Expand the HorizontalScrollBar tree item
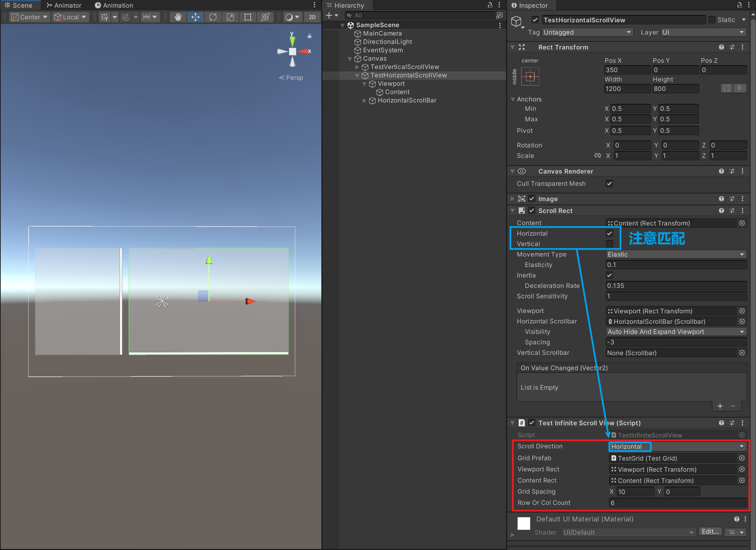 365,100
